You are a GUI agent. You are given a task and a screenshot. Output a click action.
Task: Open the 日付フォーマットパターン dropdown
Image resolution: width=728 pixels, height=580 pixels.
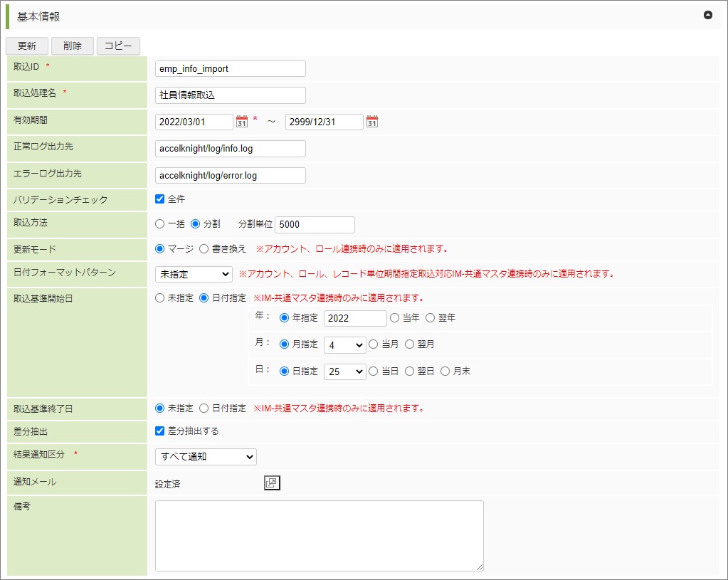pyautogui.click(x=194, y=274)
